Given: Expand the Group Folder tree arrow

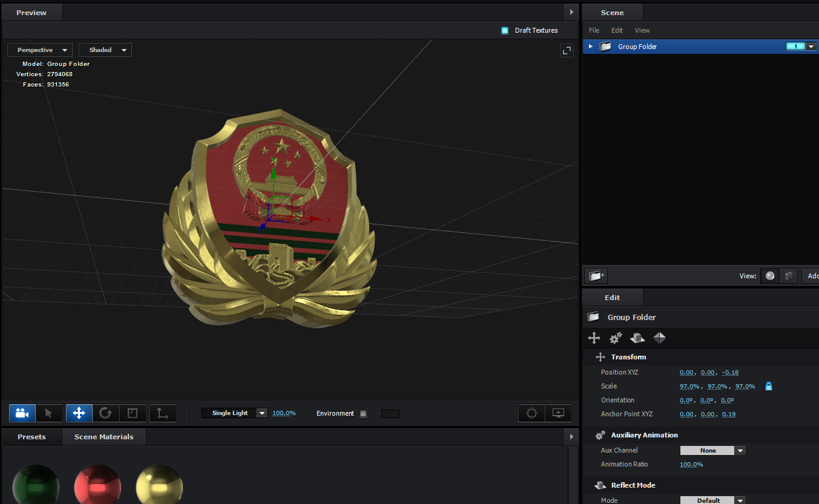Looking at the screenshot, I should coord(591,47).
